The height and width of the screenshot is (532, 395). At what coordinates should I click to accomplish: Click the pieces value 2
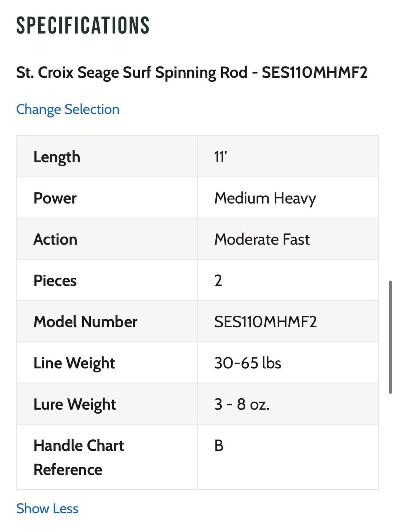pos(218,281)
